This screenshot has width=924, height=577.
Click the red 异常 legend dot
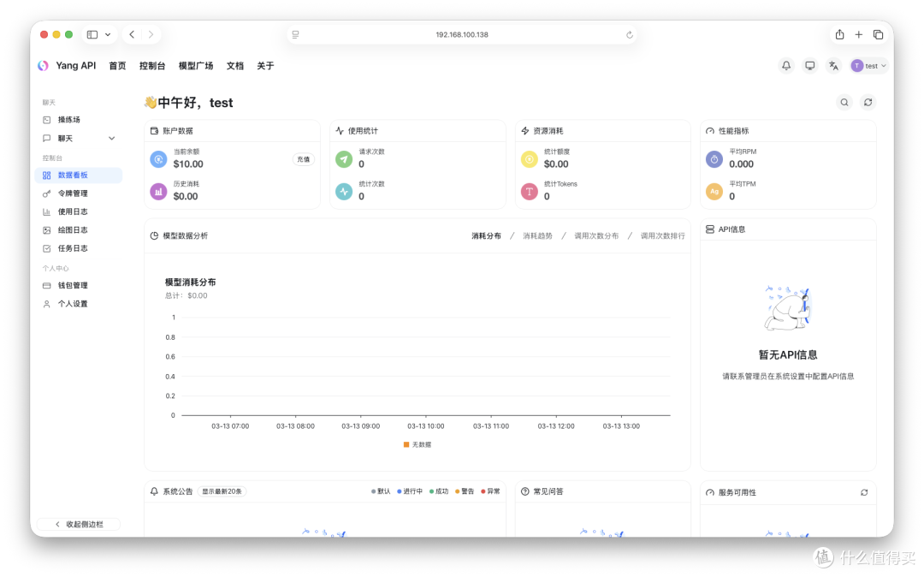coord(483,491)
